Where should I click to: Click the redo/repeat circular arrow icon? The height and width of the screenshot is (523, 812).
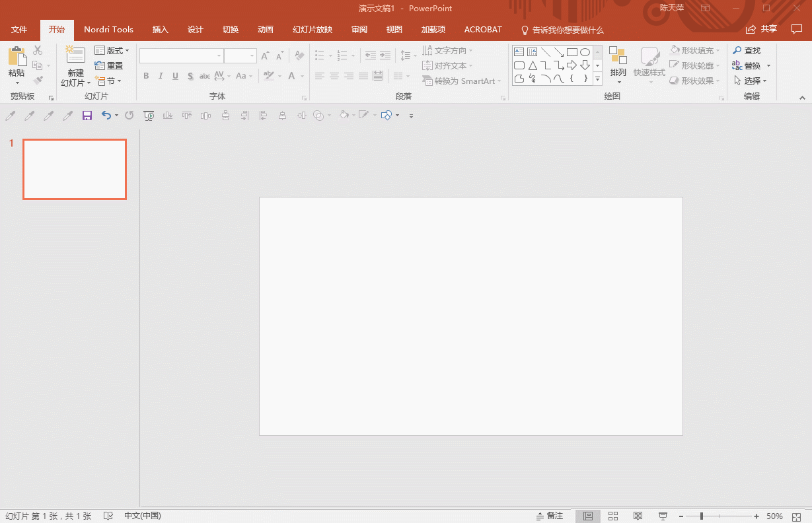point(129,116)
